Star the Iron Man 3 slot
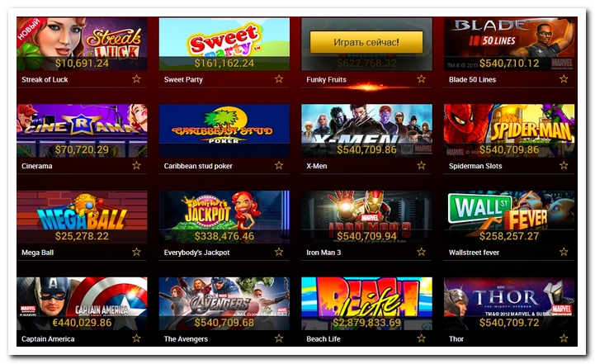This screenshot has width=595, height=364. (421, 252)
